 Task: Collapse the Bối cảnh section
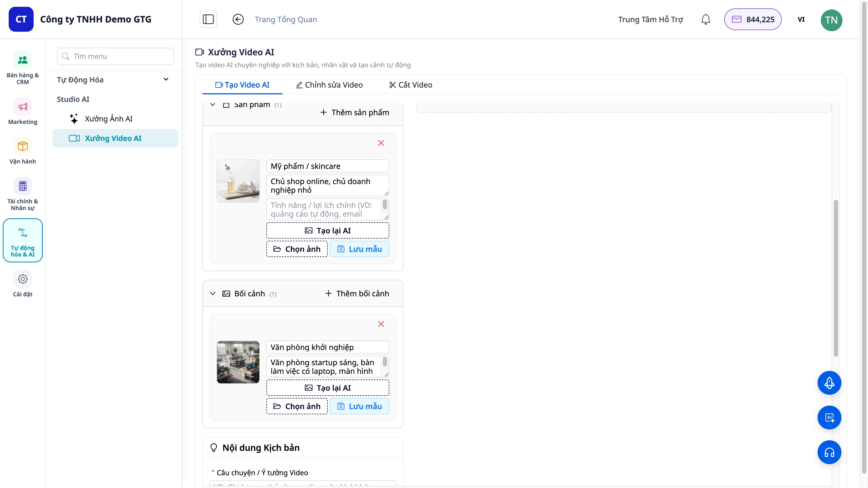point(213,293)
